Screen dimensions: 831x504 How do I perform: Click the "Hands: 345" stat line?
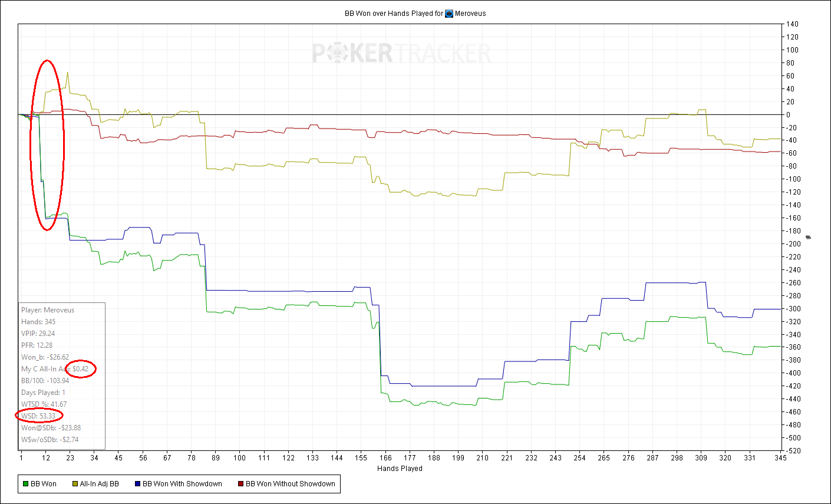click(39, 322)
